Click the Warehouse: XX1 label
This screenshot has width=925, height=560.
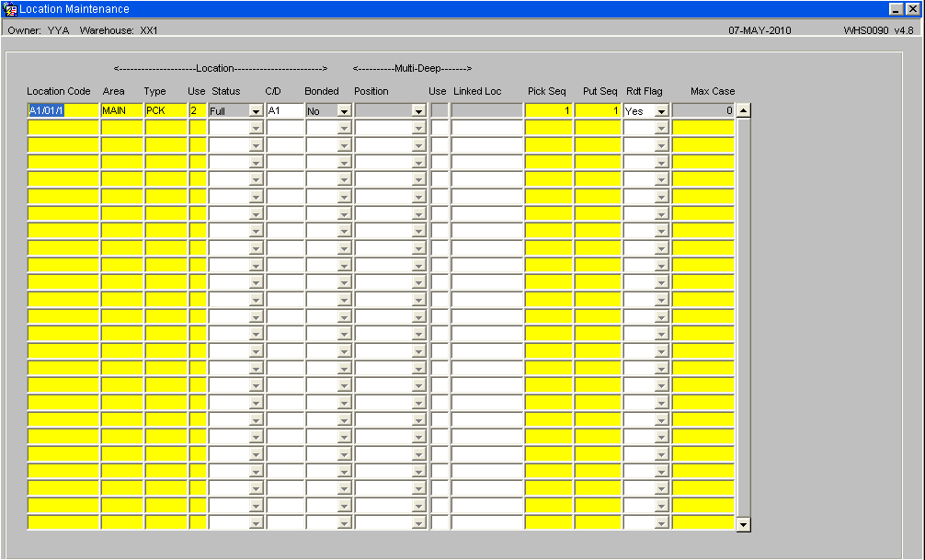(119, 30)
